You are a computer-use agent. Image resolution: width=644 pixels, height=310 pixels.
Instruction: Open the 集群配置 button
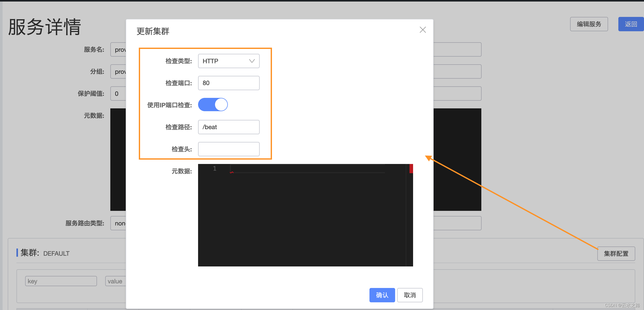pyautogui.click(x=616, y=254)
